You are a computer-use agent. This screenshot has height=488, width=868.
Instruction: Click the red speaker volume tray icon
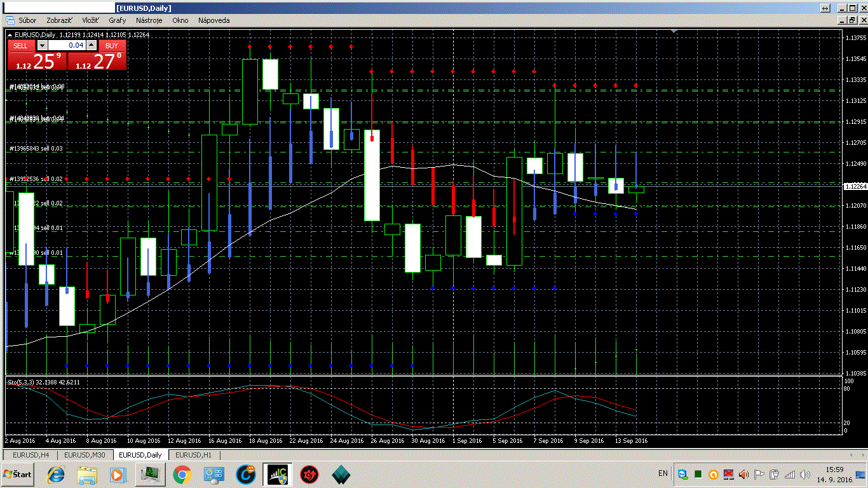[743, 475]
